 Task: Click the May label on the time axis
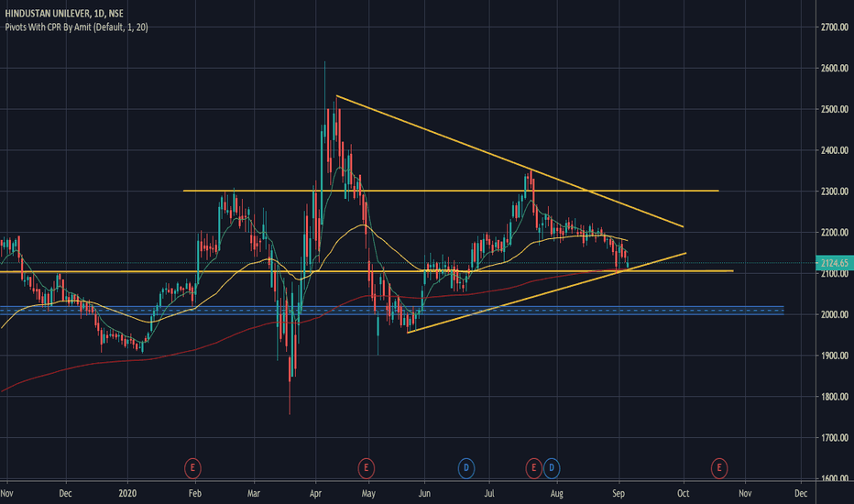(x=368, y=493)
